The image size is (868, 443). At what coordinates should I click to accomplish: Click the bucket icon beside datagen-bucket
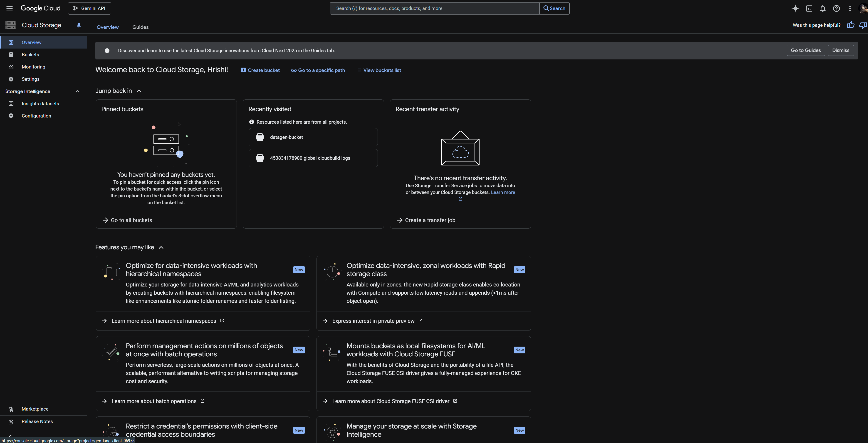coord(260,137)
